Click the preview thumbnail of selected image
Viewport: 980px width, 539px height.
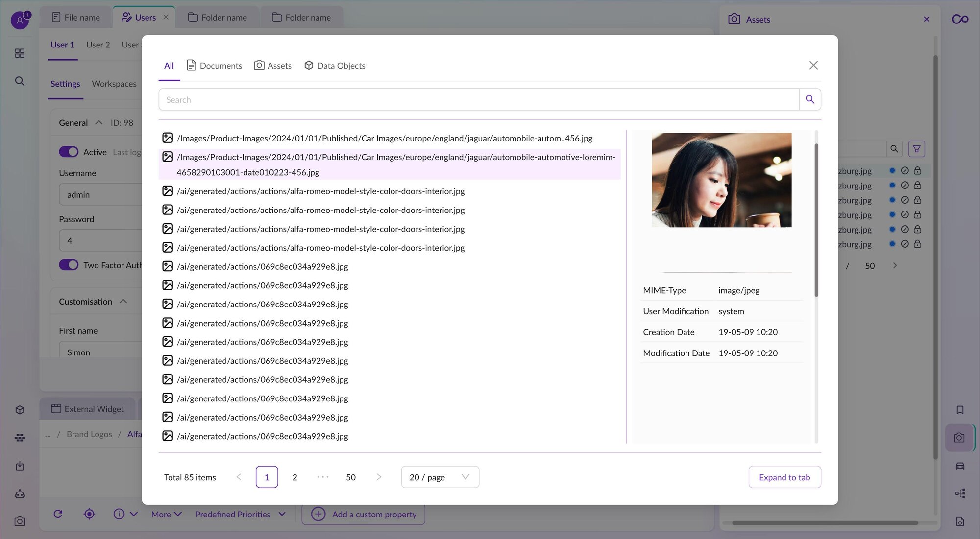[x=722, y=179]
